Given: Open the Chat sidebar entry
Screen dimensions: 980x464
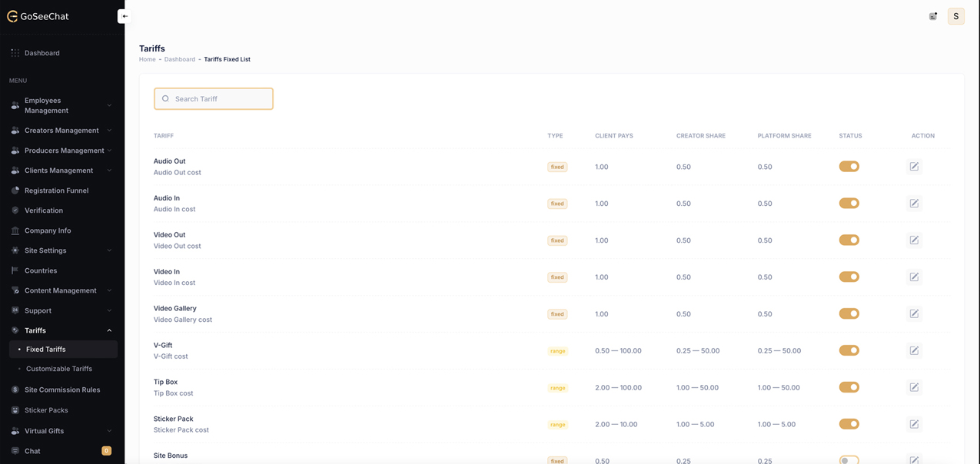Looking at the screenshot, I should coord(62,451).
